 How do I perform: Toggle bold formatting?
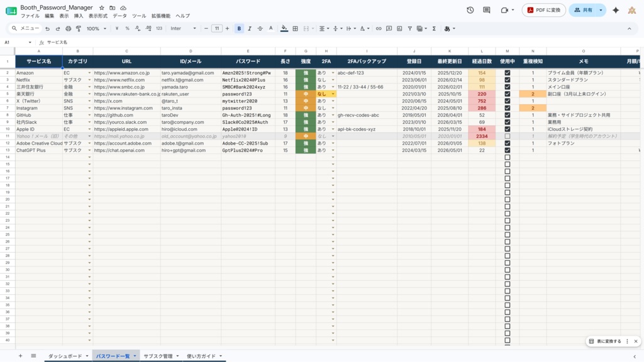click(x=239, y=29)
